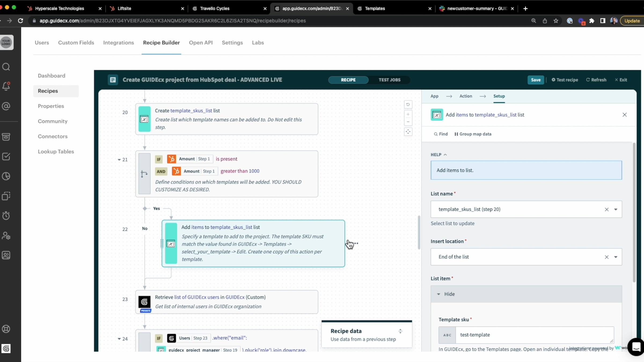The height and width of the screenshot is (362, 644).
Task: Open the List name dropdown
Action: pyautogui.click(x=616, y=209)
